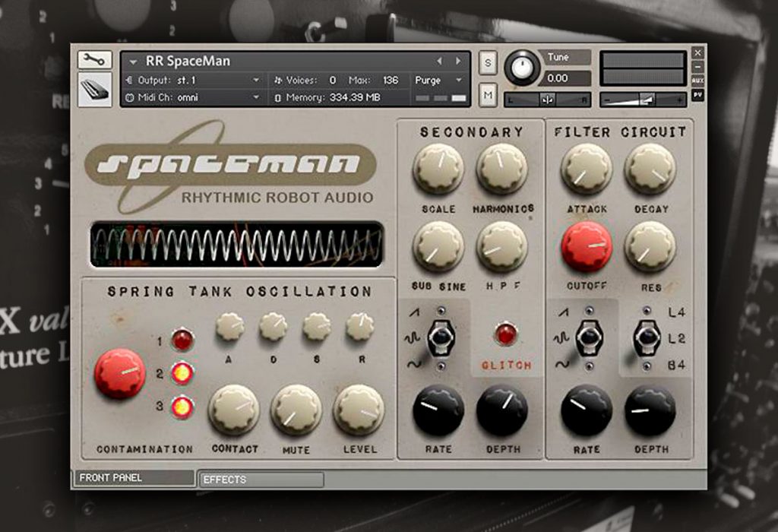Click the plus icon of the volume slider
778x532 pixels.
coord(680,100)
